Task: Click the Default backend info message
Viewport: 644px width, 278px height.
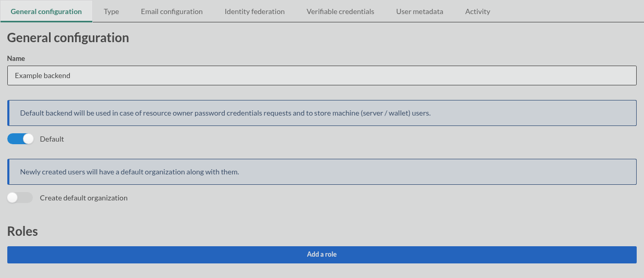Action: pos(322,113)
